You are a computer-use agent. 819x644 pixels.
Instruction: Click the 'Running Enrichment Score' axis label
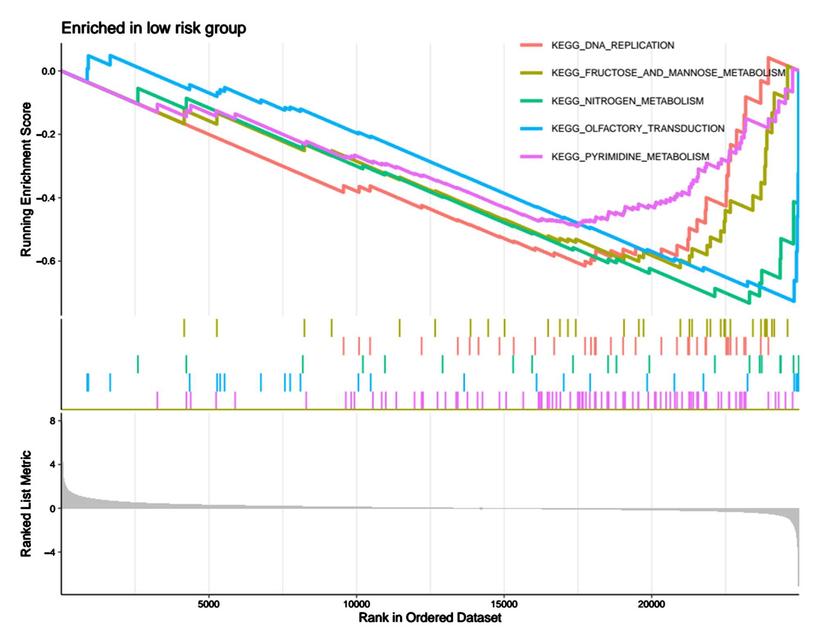(x=26, y=179)
